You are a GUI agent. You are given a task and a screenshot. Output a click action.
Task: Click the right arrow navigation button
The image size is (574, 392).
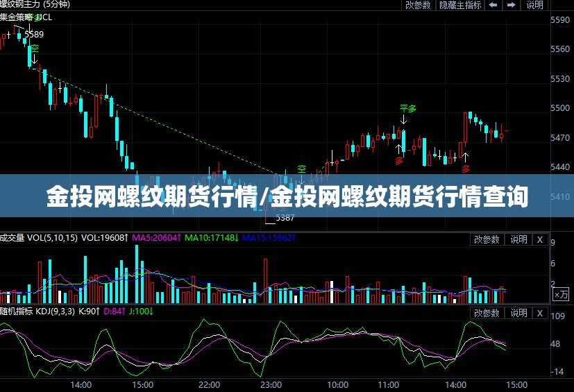(511, 5)
